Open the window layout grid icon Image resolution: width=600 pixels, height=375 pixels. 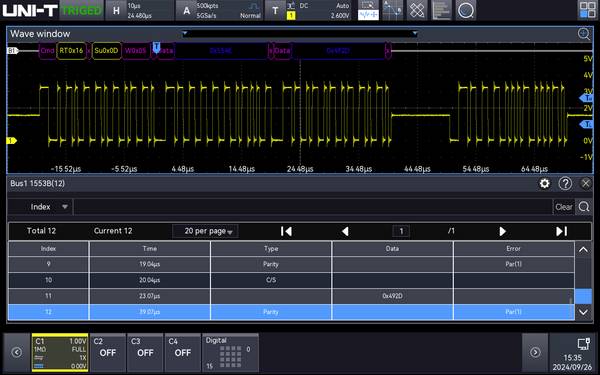[x=587, y=10]
